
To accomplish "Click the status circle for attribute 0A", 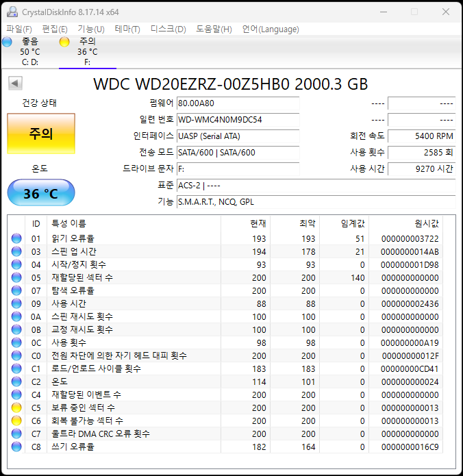I will pyautogui.click(x=16, y=316).
